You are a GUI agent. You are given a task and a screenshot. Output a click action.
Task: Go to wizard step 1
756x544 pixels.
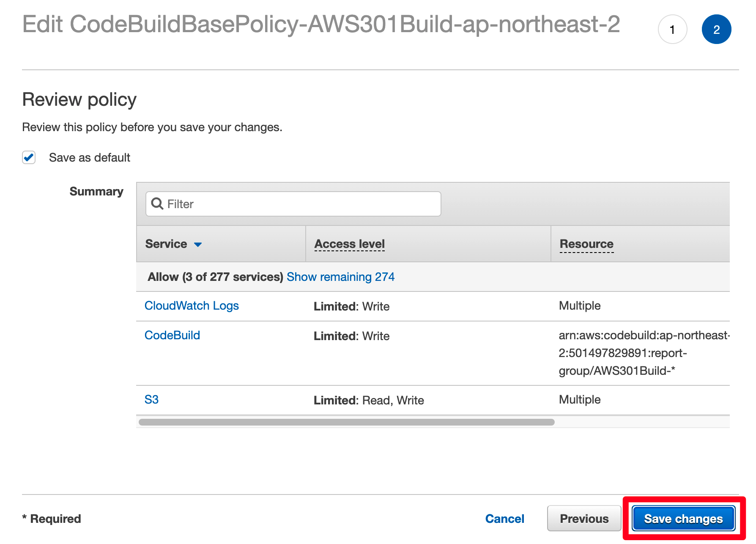[x=672, y=29]
